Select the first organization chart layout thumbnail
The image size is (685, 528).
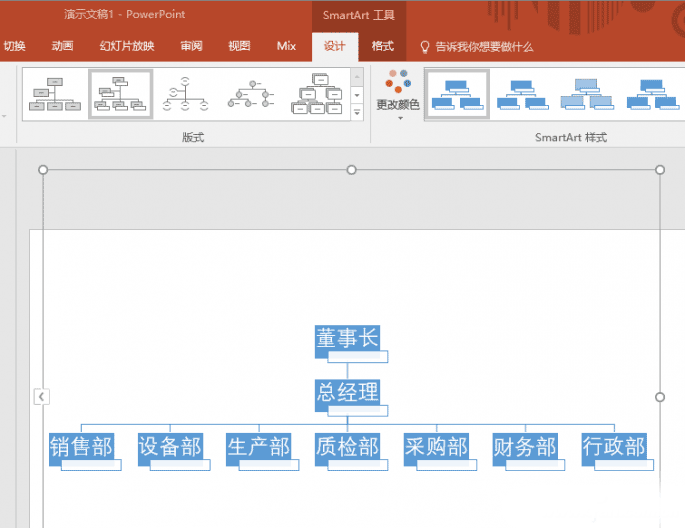coord(55,94)
